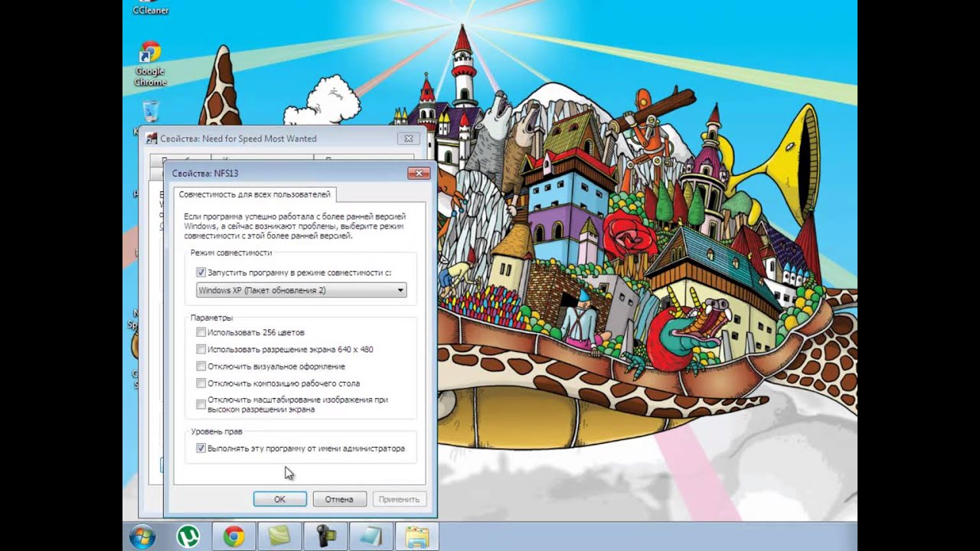Check disable visual themes option
Screen dimensions: 980x551
click(x=201, y=367)
